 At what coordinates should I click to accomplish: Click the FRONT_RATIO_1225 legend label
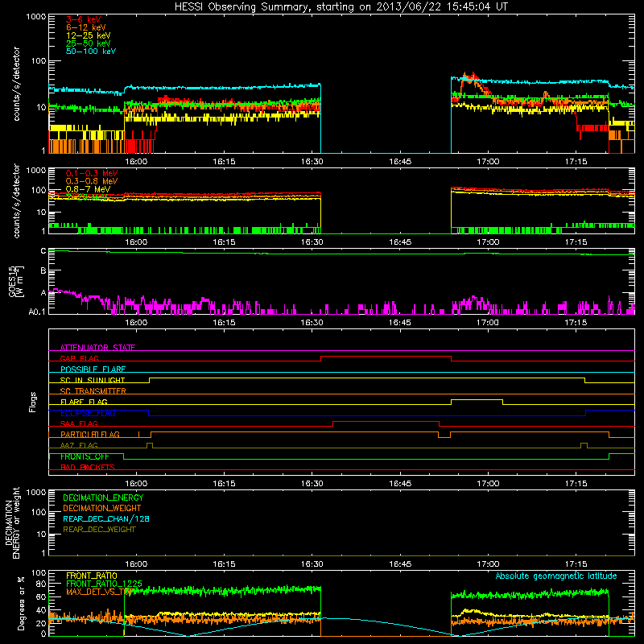tap(104, 584)
